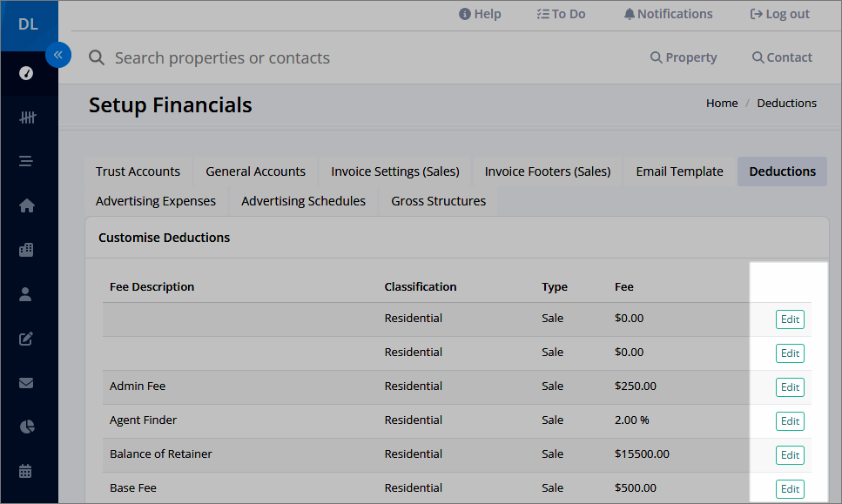Switch to the Gross Structures tab
Screen dimensions: 842x504
pos(438,201)
